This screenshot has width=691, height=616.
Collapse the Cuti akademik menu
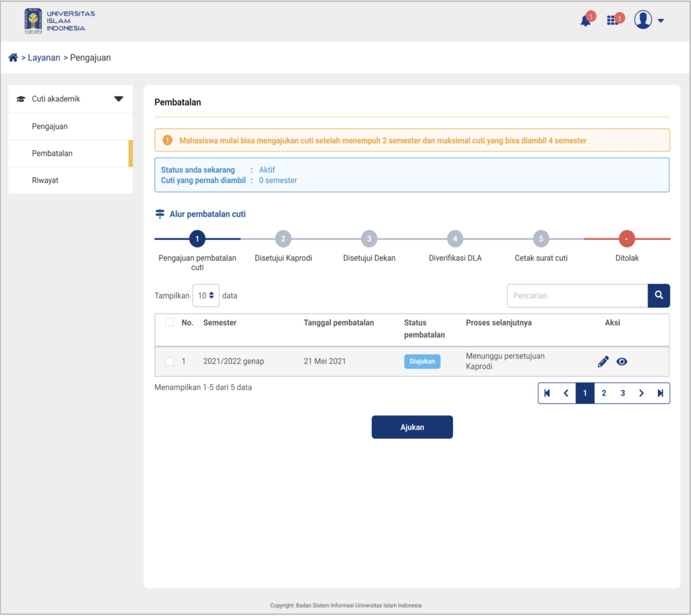(x=119, y=99)
